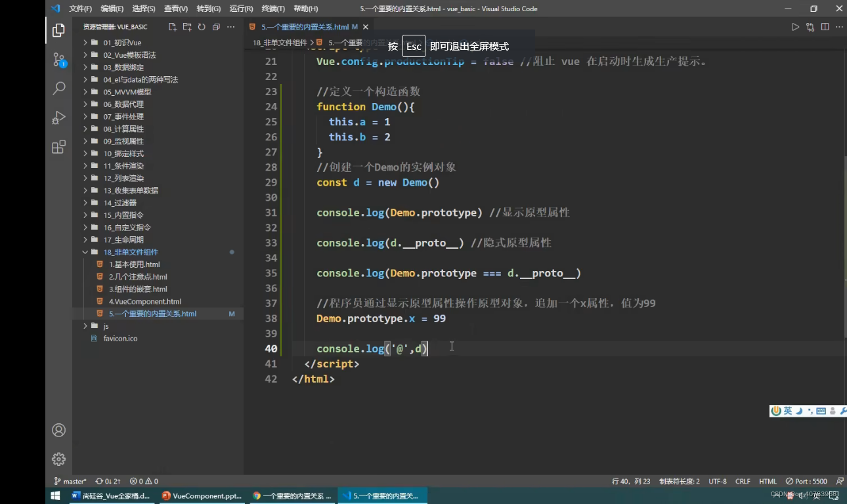Open the Accounts menu icon

58,430
